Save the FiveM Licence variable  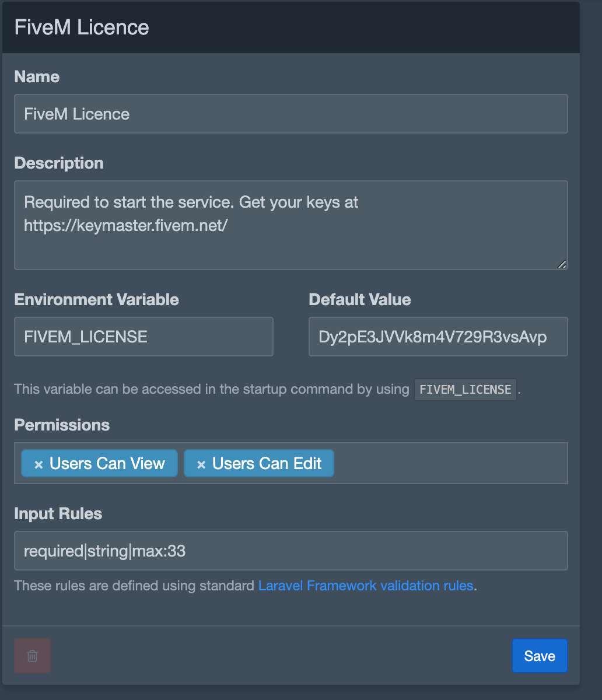coord(539,656)
